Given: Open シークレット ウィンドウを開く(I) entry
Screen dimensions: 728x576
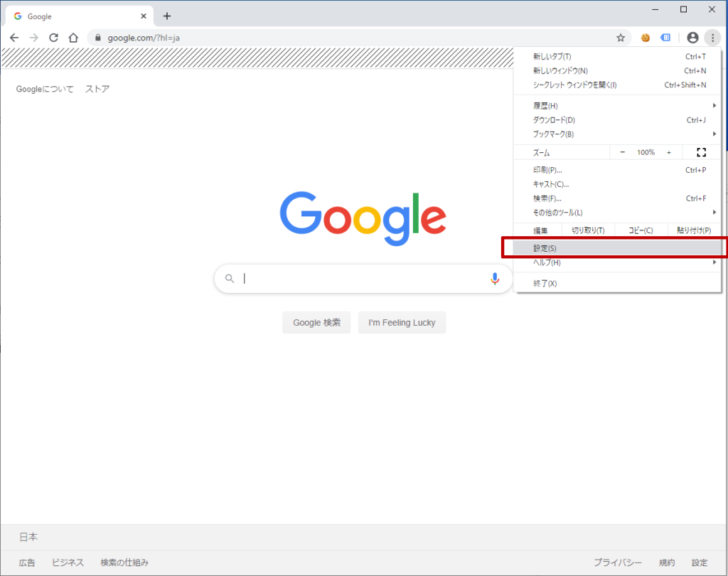Looking at the screenshot, I should pos(617,85).
